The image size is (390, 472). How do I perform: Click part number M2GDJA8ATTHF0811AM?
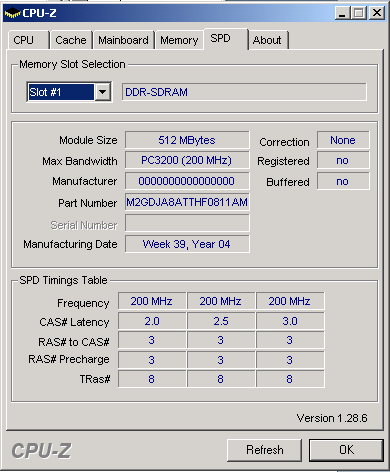pos(187,202)
